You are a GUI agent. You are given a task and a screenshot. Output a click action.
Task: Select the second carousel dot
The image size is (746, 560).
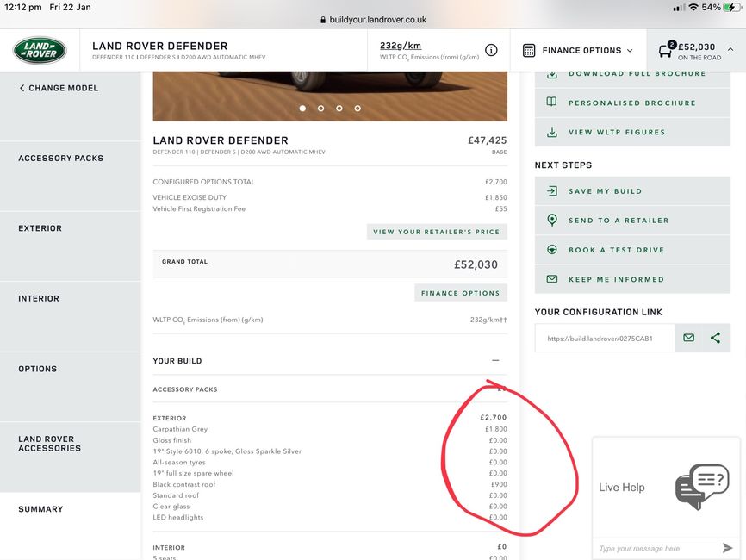pyautogui.click(x=320, y=109)
